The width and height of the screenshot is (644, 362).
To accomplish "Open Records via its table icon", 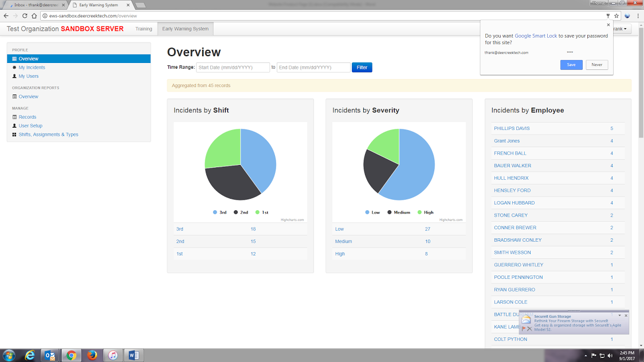I will (14, 117).
